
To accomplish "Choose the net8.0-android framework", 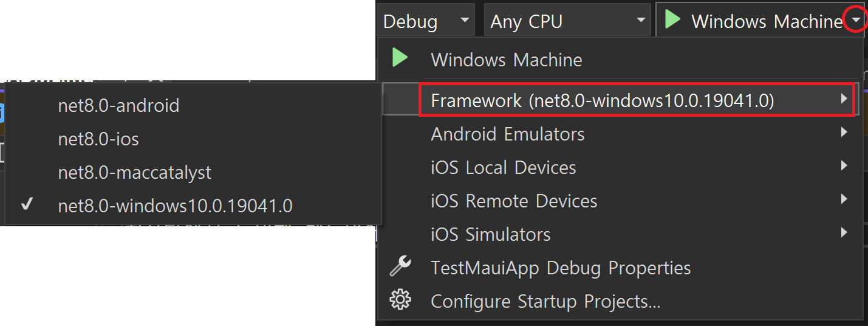I will click(118, 106).
